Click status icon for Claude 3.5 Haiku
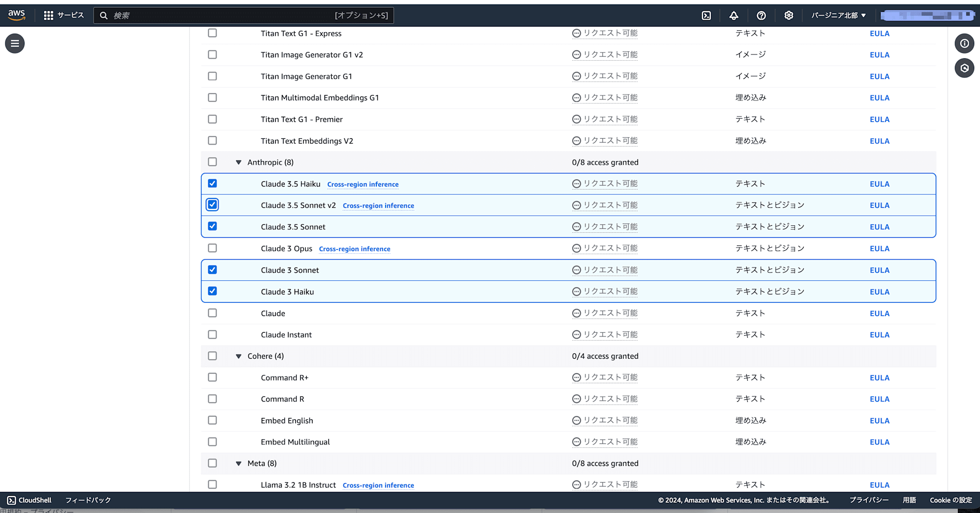 tap(577, 184)
